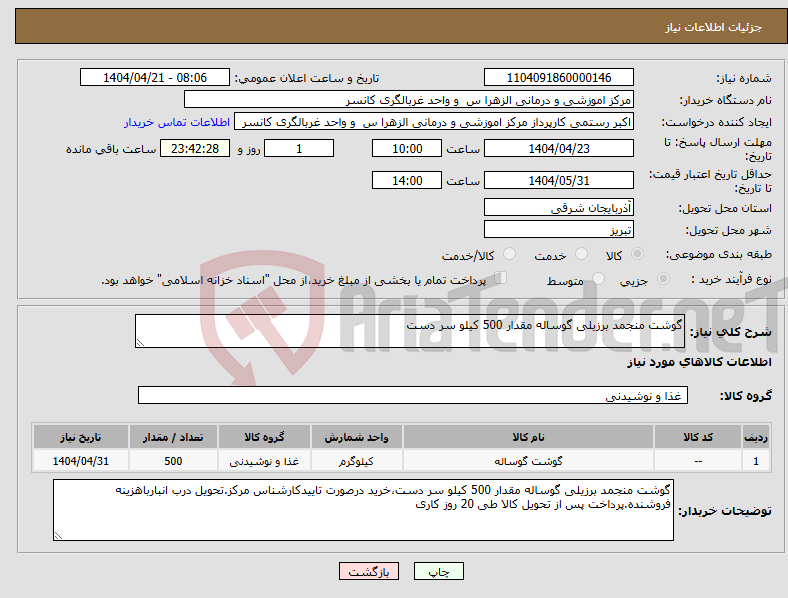
Task: Click the need number field 1104091860000146
Action: click(558, 77)
